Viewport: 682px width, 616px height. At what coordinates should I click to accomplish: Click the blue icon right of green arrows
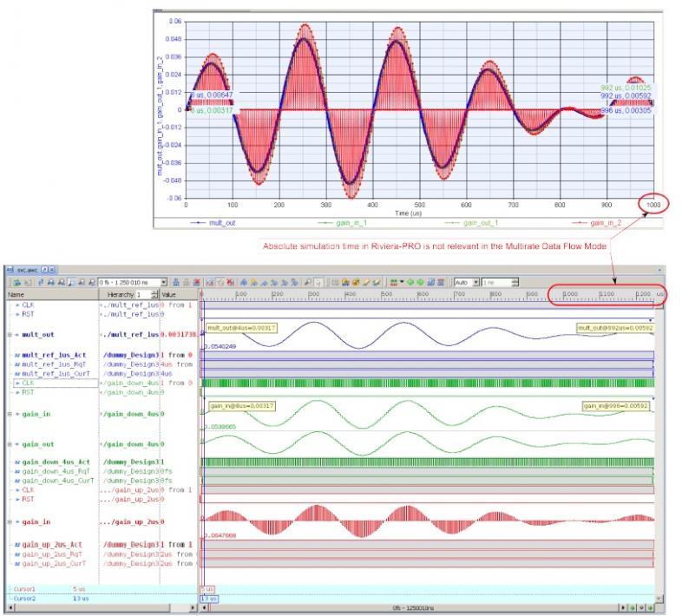click(x=430, y=282)
